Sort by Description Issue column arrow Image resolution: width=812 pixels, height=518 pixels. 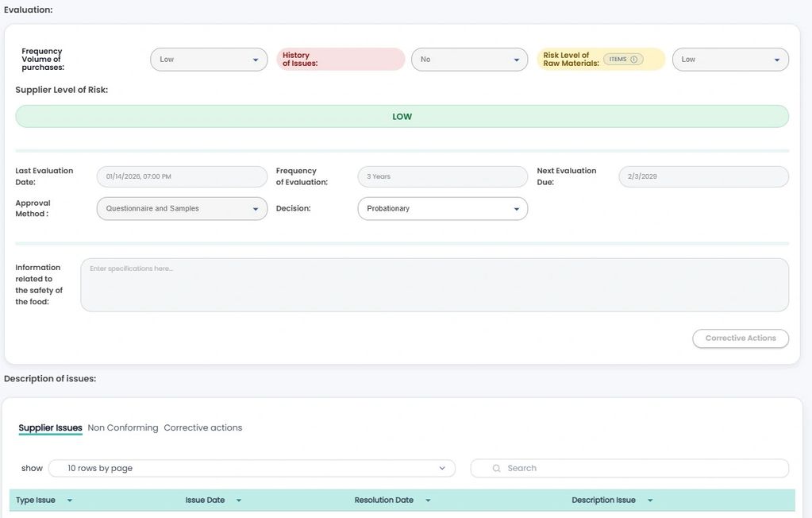point(650,501)
